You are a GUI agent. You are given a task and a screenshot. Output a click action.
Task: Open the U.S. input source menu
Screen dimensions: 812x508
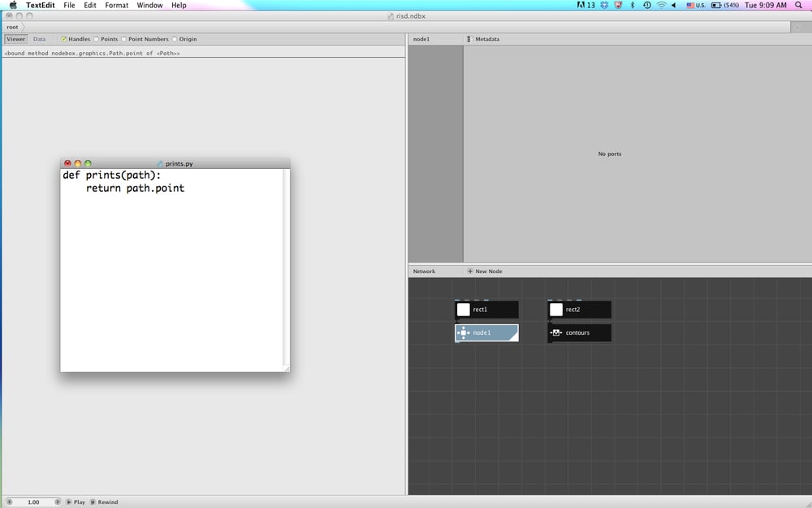696,5
